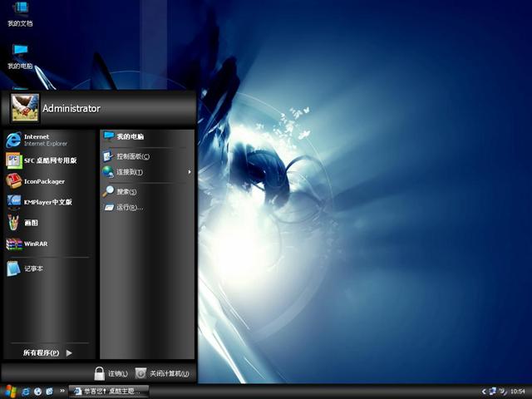
Task: Launch WinRAR
Action: click(35, 244)
